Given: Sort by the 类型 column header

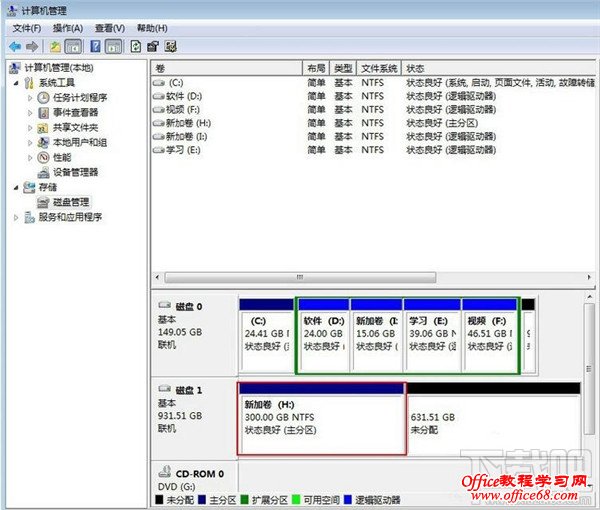Looking at the screenshot, I should point(343,68).
